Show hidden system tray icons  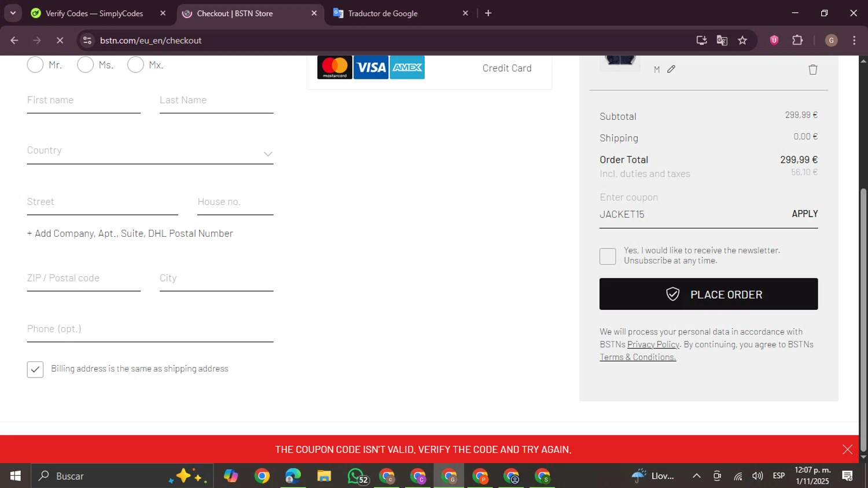pyautogui.click(x=697, y=476)
